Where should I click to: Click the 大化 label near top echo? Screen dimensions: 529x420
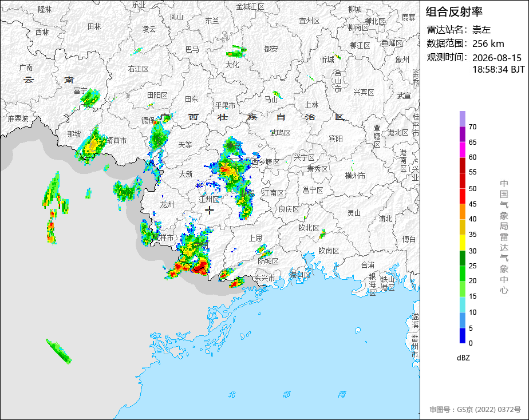(232, 65)
